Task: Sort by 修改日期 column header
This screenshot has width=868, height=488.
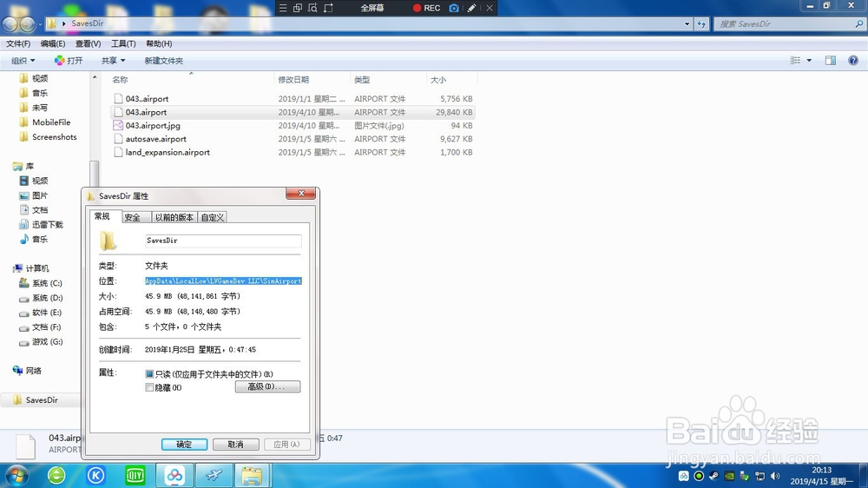Action: tap(293, 80)
